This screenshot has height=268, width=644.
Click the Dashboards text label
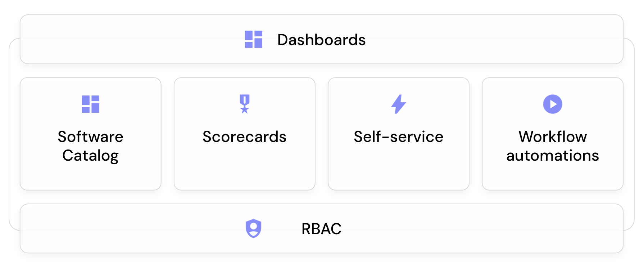(x=321, y=40)
